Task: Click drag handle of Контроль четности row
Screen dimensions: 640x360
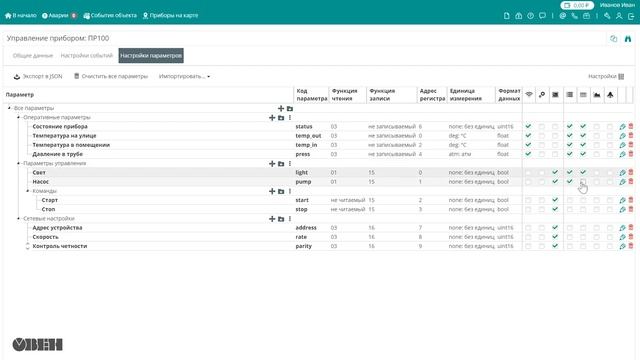Action: [x=27, y=246]
